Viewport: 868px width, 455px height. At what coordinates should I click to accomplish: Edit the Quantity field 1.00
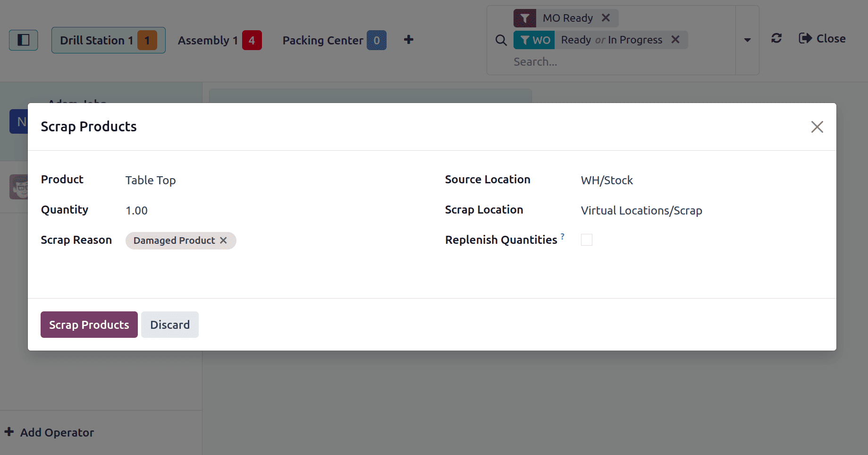(136, 211)
